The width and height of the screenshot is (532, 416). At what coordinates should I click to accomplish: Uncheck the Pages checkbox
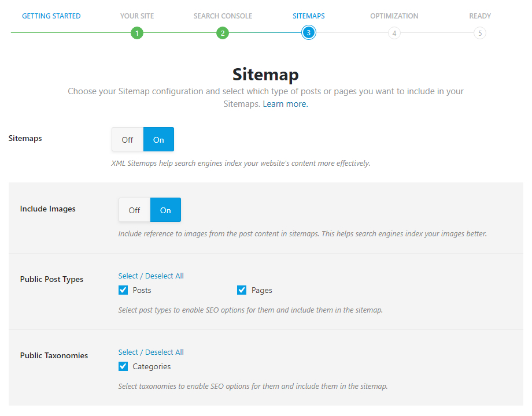pos(242,290)
